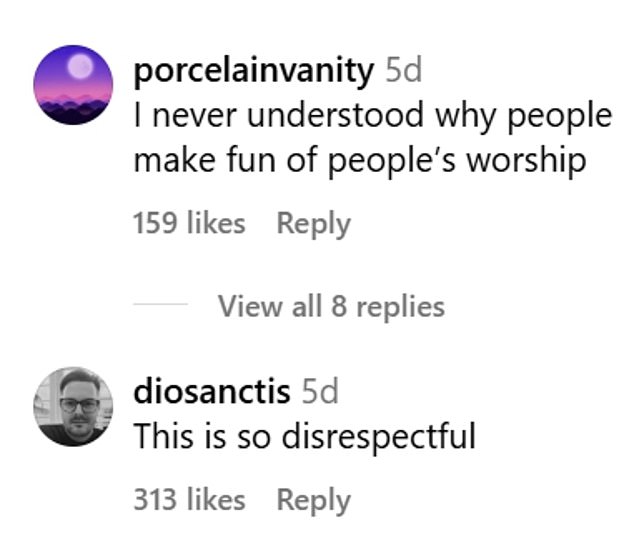Visit the porcelainvanity username link

coord(254,71)
